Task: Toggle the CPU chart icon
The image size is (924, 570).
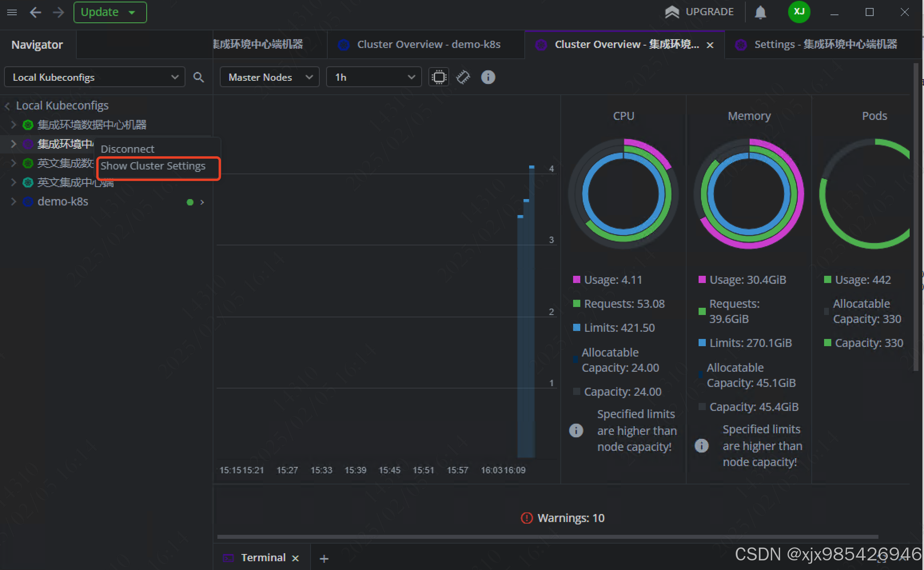Action: click(x=439, y=77)
